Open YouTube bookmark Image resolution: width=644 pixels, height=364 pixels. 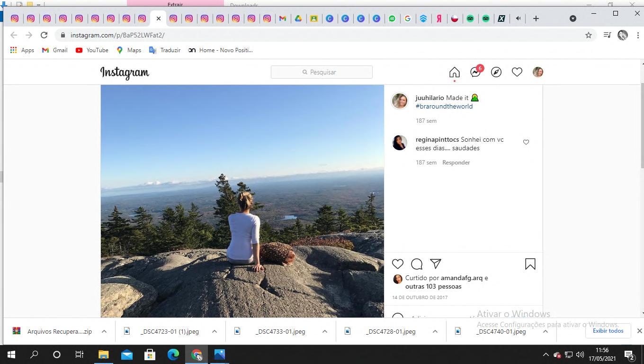[x=92, y=50]
